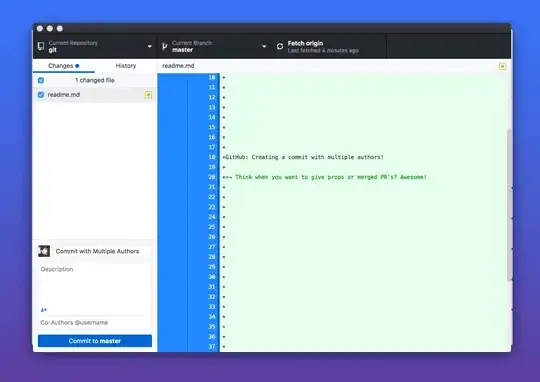Click the Description text area
The height and width of the screenshot is (382, 540).
(95, 284)
